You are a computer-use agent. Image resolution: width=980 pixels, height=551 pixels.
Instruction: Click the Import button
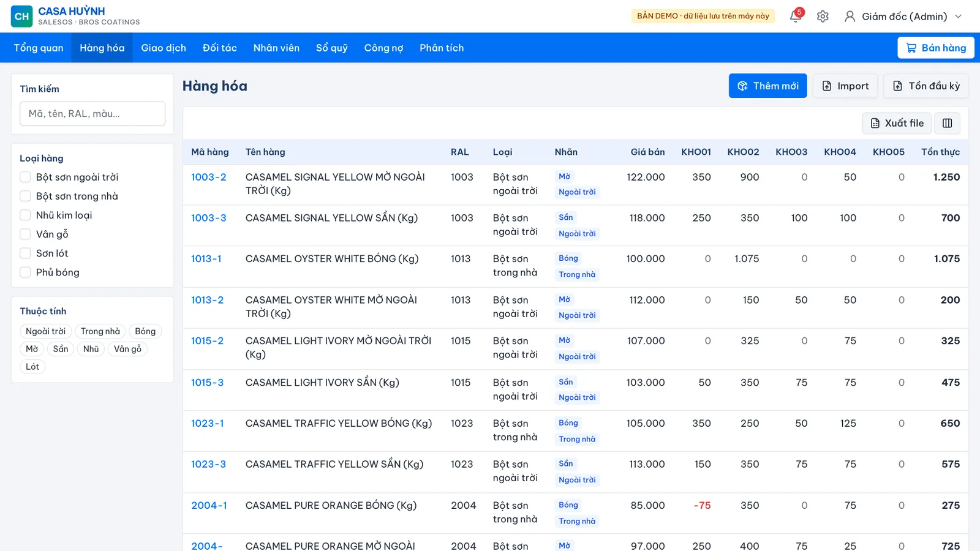point(845,86)
